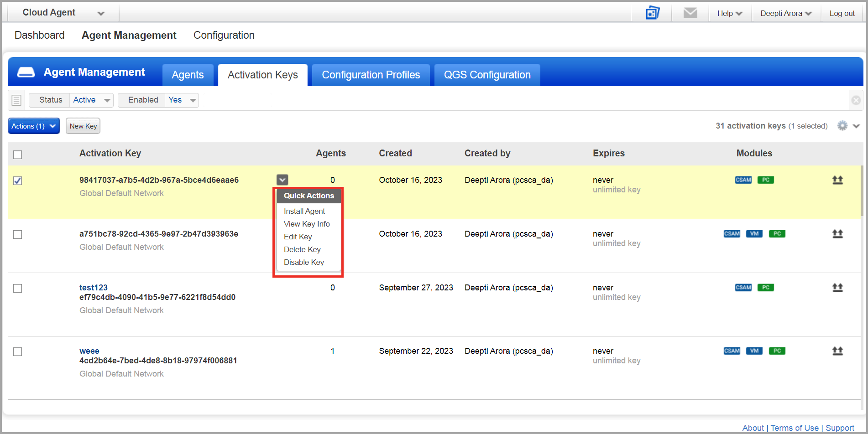
Task: Expand the Deepti Arora user menu
Action: pos(786,13)
